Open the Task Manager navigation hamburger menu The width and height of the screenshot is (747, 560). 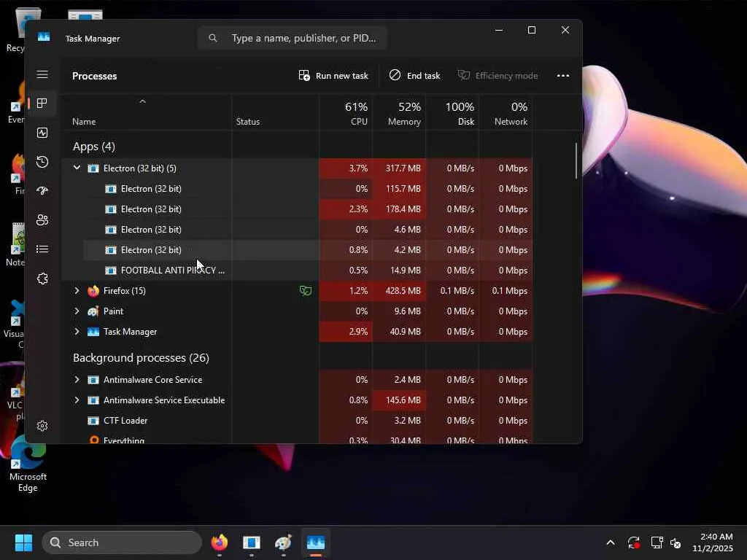pyautogui.click(x=42, y=74)
